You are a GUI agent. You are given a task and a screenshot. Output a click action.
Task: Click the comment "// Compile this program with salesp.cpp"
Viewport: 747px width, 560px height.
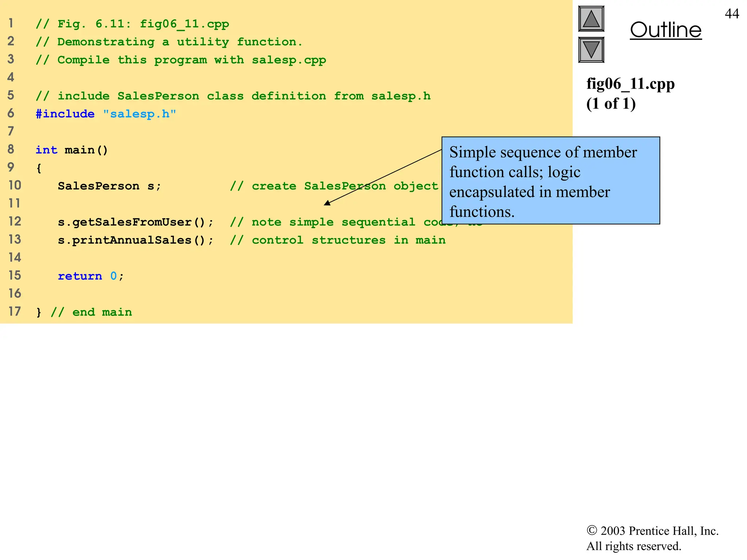point(181,60)
